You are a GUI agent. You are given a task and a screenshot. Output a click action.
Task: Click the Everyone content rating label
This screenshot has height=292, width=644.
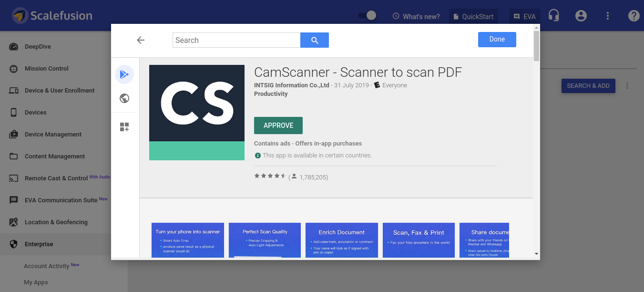pos(395,85)
